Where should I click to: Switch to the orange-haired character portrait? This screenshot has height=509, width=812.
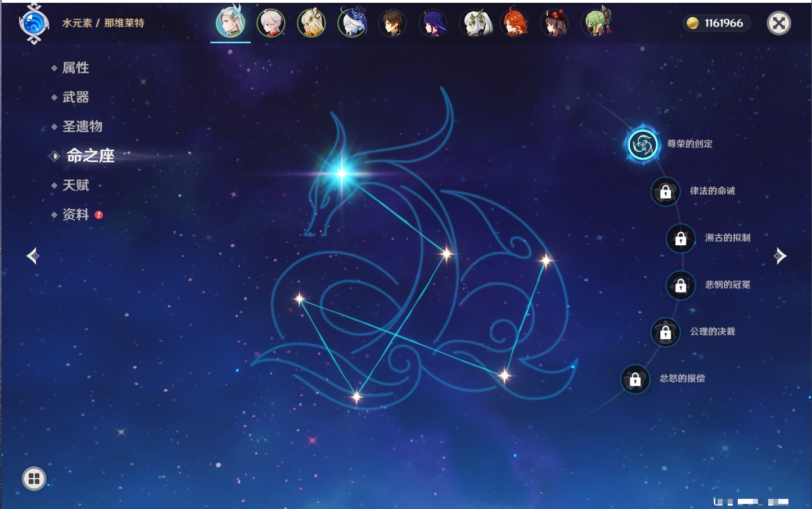click(515, 22)
